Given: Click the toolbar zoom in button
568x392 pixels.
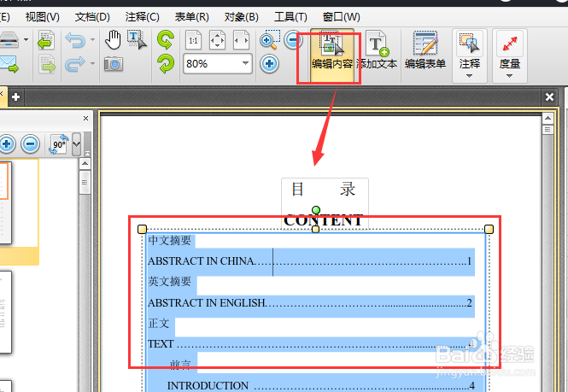Looking at the screenshot, I should point(269,64).
